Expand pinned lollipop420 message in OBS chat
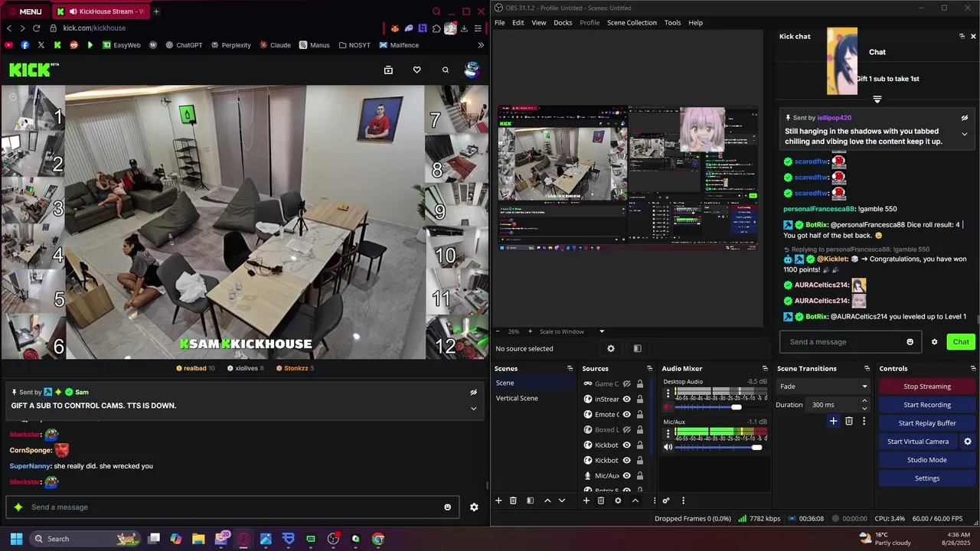The width and height of the screenshot is (980, 551). tap(965, 134)
